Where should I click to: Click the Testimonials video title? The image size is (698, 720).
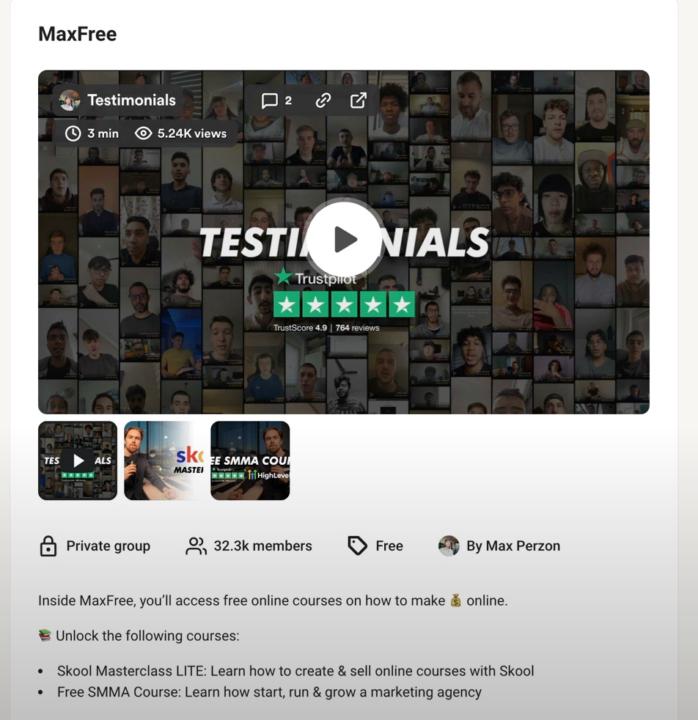tap(132, 100)
